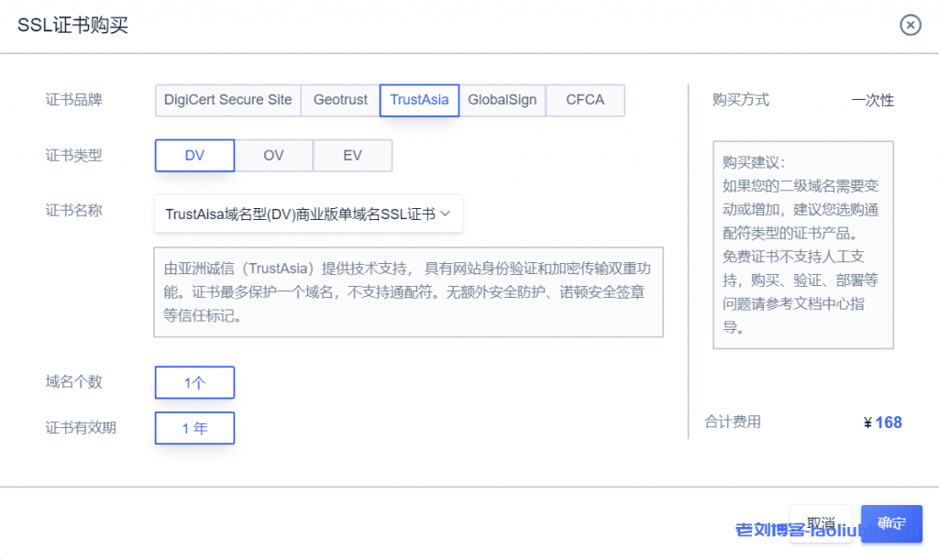Click the SSL证书购买 dialog title
939x560 pixels.
[x=71, y=26]
